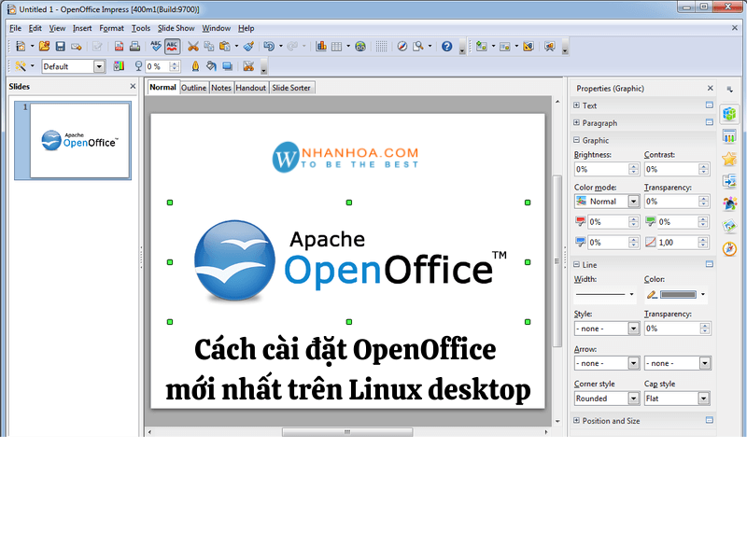Switch to the Outline tab

tap(193, 87)
